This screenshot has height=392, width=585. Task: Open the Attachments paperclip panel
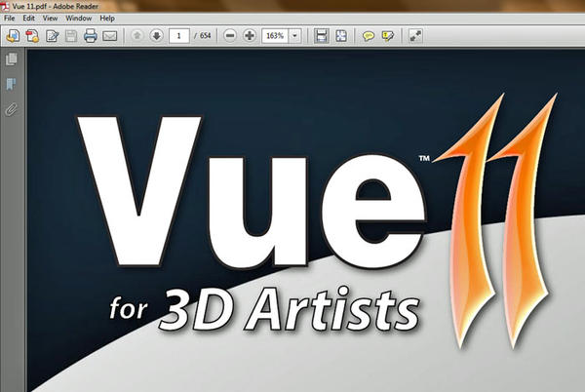[12, 109]
